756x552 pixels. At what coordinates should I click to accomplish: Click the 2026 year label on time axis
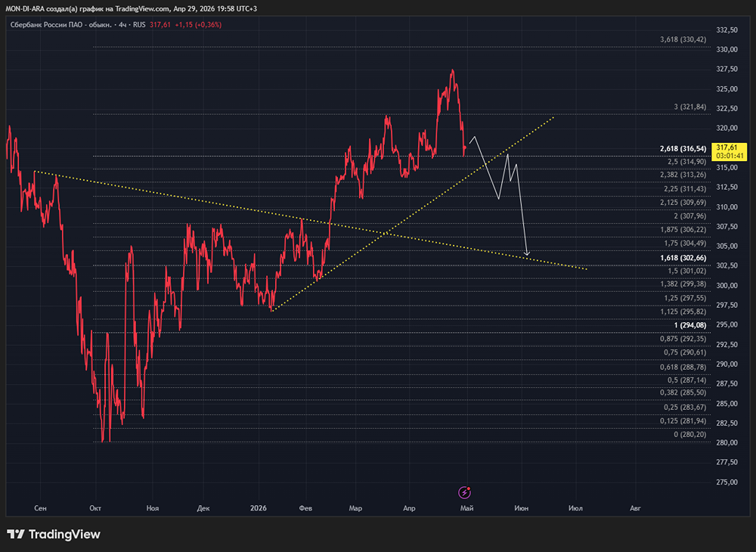pos(258,508)
